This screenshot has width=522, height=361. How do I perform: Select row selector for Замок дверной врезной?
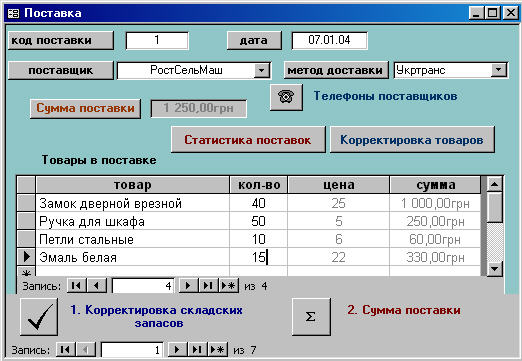(x=26, y=203)
